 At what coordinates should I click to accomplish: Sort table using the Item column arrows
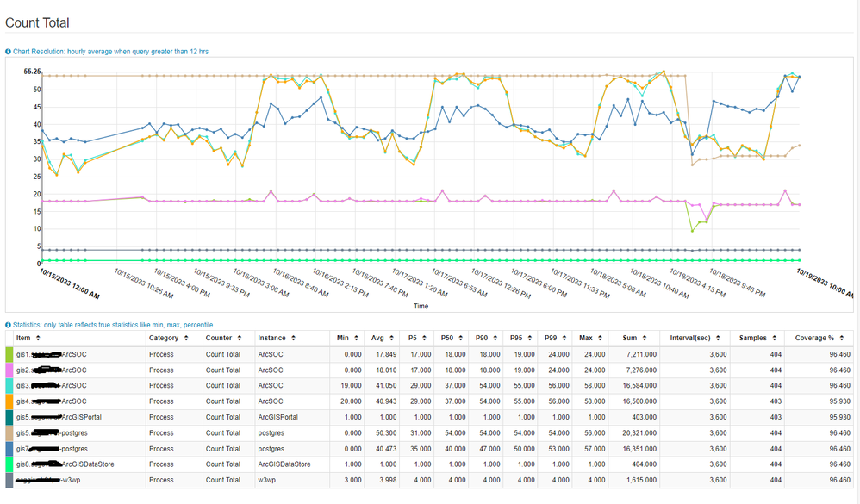pos(38,339)
